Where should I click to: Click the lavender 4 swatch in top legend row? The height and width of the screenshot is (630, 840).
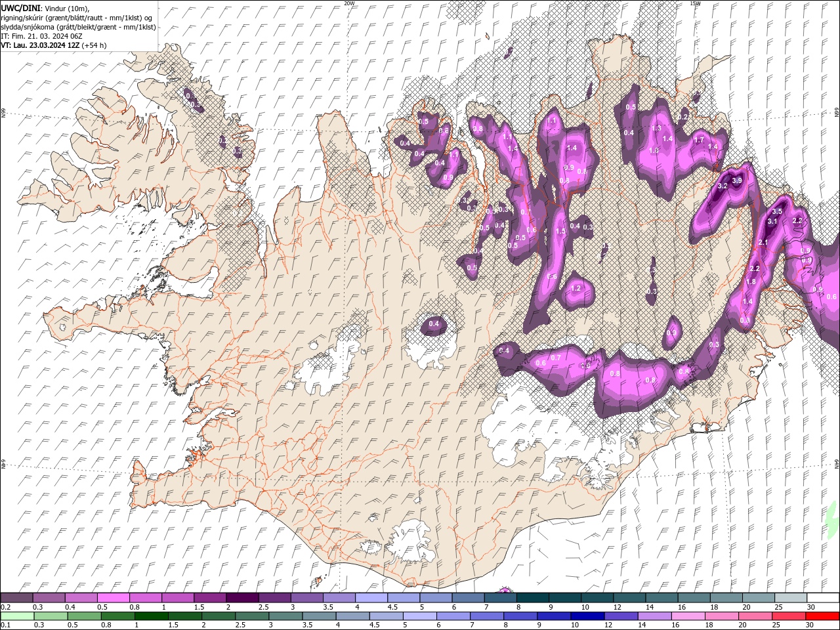(371, 598)
